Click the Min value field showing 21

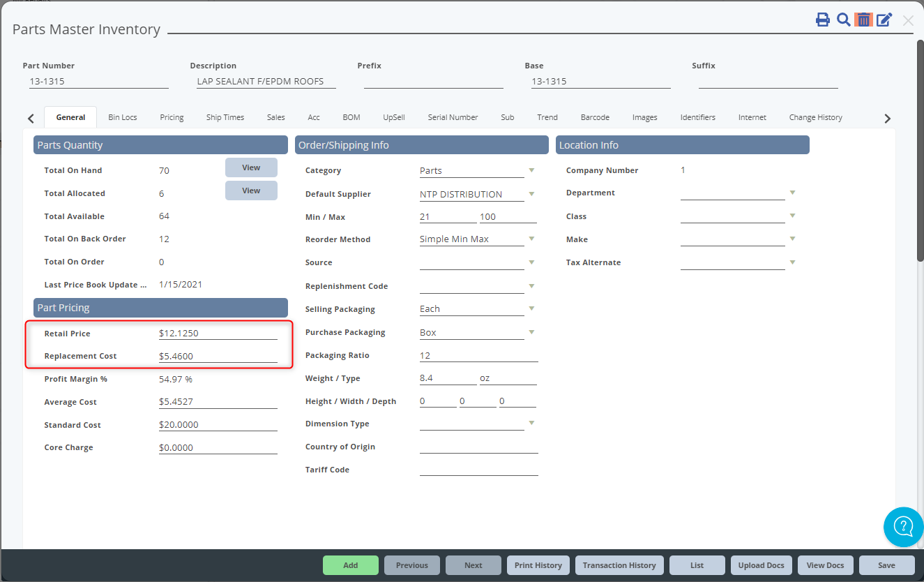(448, 216)
